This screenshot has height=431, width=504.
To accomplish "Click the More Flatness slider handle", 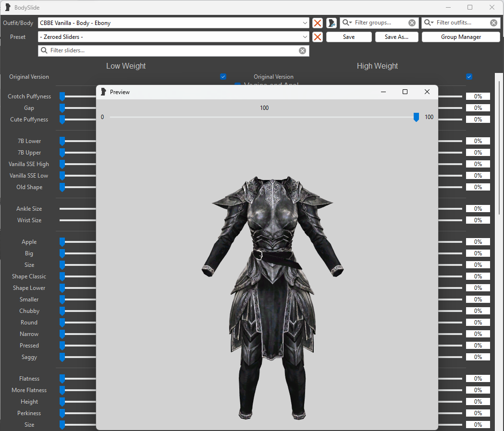I will click(x=62, y=390).
